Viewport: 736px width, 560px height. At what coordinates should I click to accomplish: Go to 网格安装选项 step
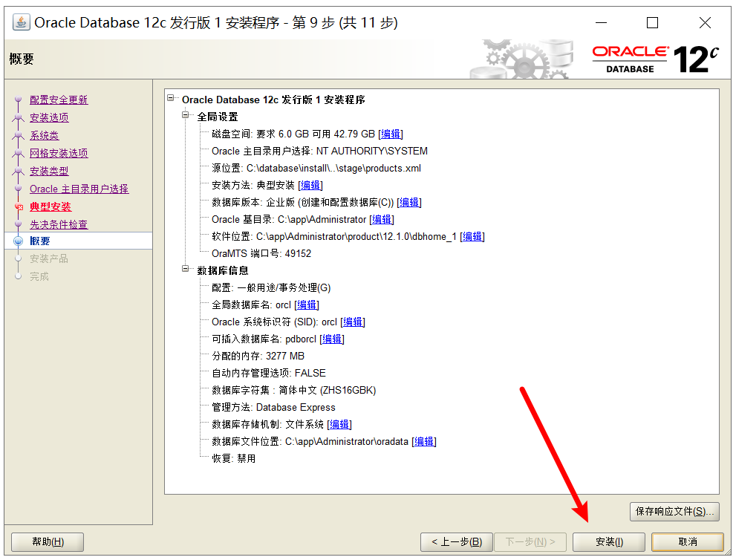pyautogui.click(x=59, y=153)
